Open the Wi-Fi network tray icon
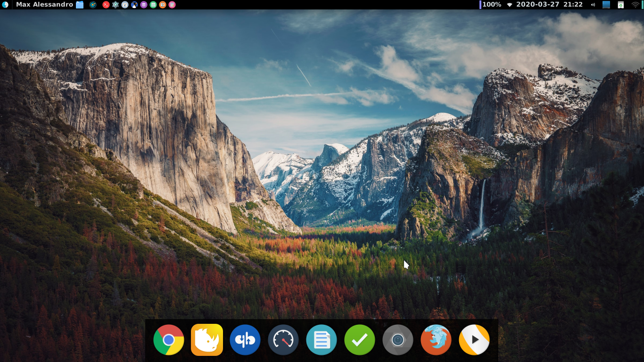Viewport: 644px width, 362px height. (x=636, y=5)
